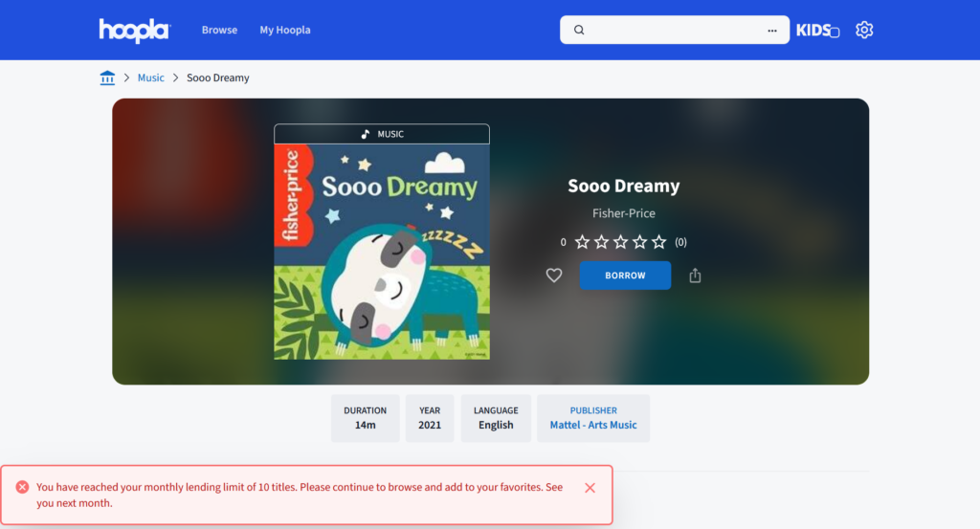Open the Browse menu
Image resolution: width=980 pixels, height=529 pixels.
tap(219, 30)
